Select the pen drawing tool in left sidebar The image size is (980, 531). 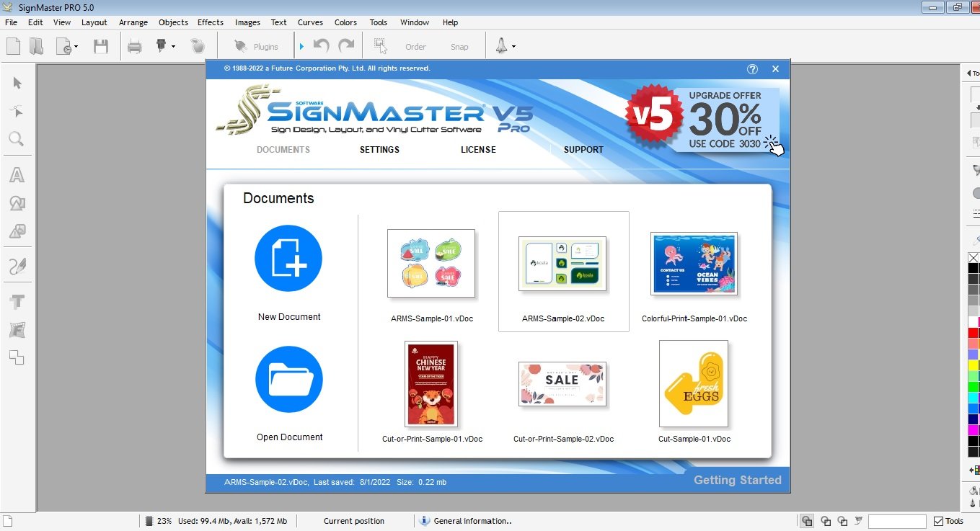17,267
